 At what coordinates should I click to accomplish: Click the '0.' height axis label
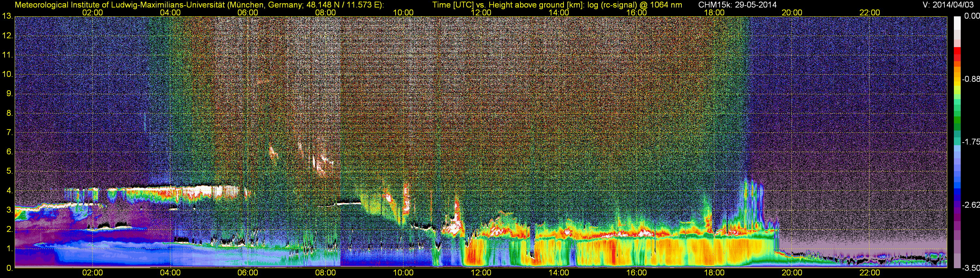click(x=9, y=268)
